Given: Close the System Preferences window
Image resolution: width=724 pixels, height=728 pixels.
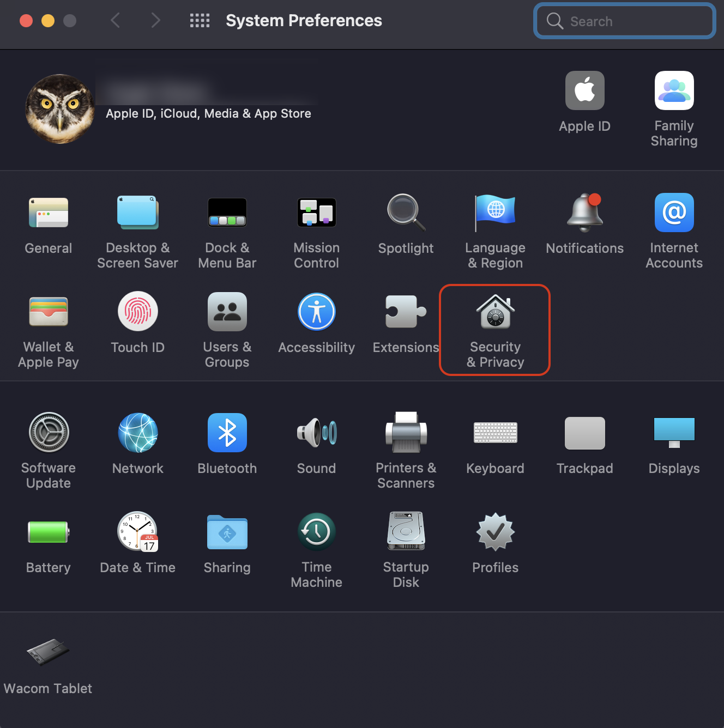Looking at the screenshot, I should (26, 21).
